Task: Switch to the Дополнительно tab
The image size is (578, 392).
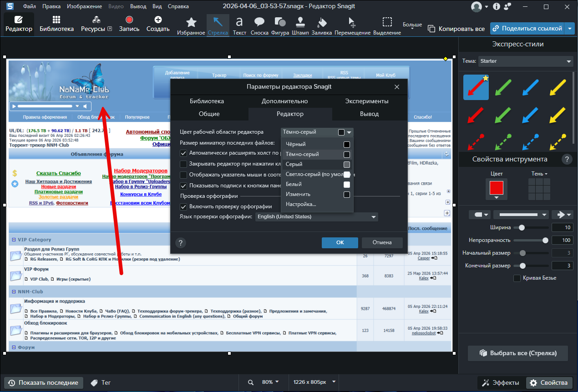Action: (284, 101)
